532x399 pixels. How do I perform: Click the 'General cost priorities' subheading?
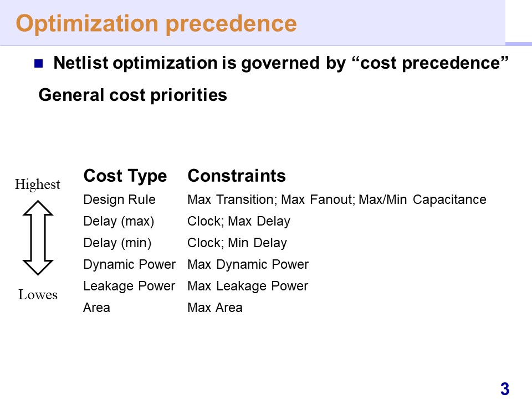[132, 95]
